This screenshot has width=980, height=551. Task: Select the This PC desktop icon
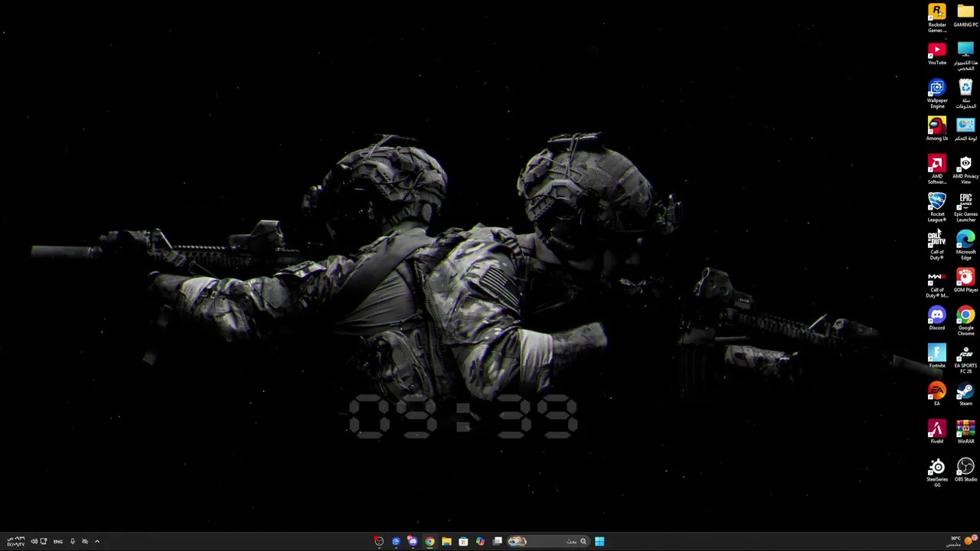(965, 57)
